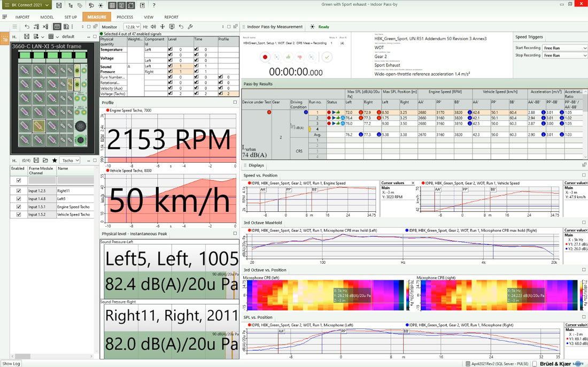Reject the measurement with the thumbs-down icon
This screenshot has width=588, height=367.
point(299,57)
